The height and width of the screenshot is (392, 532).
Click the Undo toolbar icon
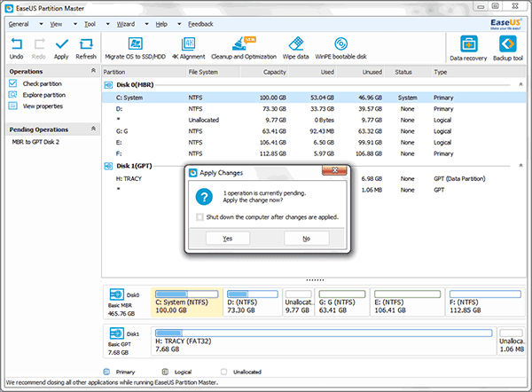16,44
